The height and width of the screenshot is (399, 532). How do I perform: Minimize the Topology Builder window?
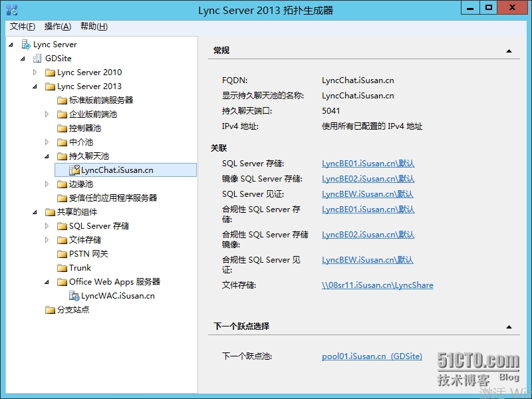[x=470, y=8]
